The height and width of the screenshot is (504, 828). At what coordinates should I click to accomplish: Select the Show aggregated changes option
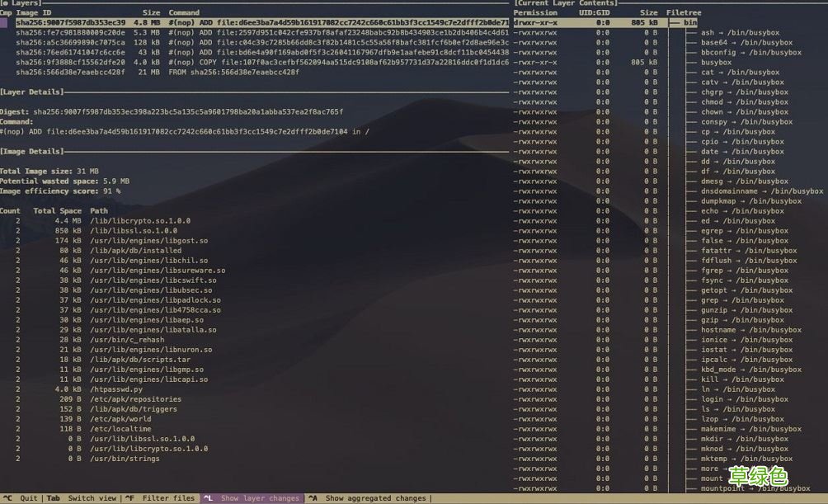368,498
